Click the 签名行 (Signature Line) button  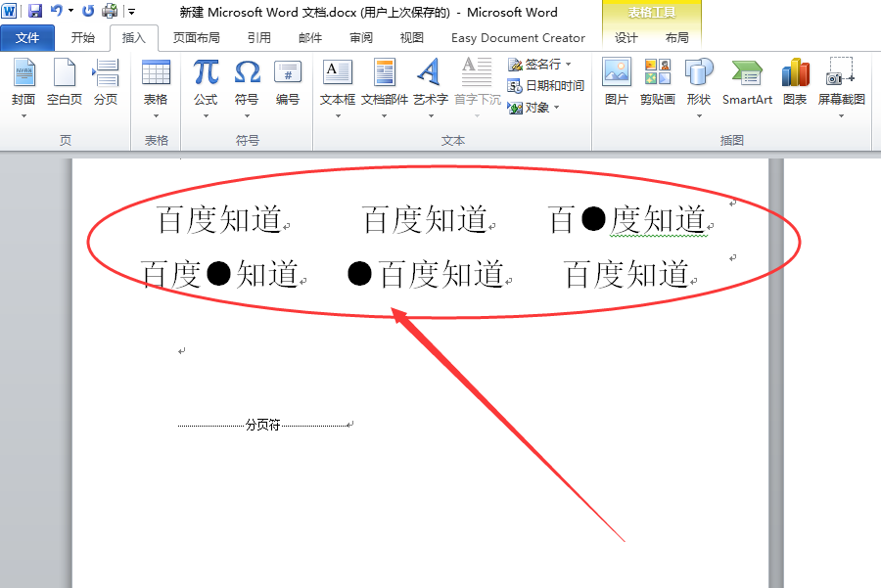[x=534, y=64]
